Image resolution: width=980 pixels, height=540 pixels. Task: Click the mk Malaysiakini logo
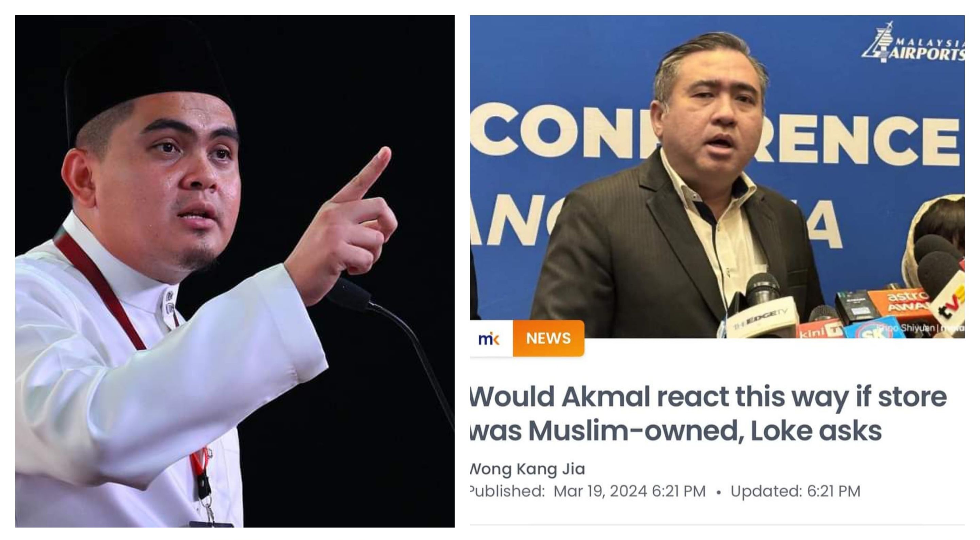489,339
